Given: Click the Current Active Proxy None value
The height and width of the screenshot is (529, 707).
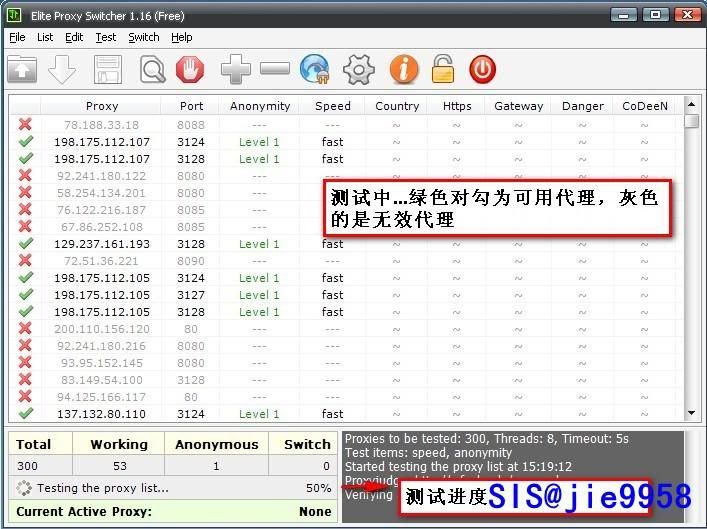Looking at the screenshot, I should tap(315, 511).
